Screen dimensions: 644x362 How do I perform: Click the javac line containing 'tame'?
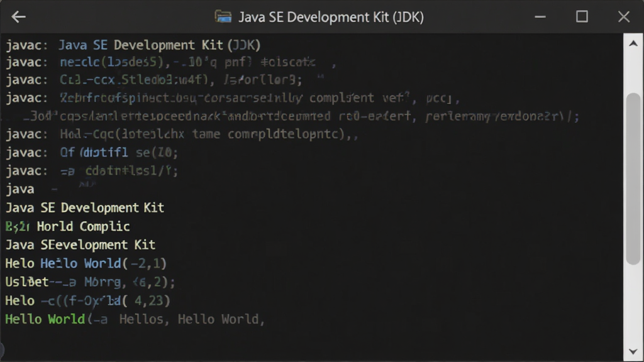tap(182, 134)
